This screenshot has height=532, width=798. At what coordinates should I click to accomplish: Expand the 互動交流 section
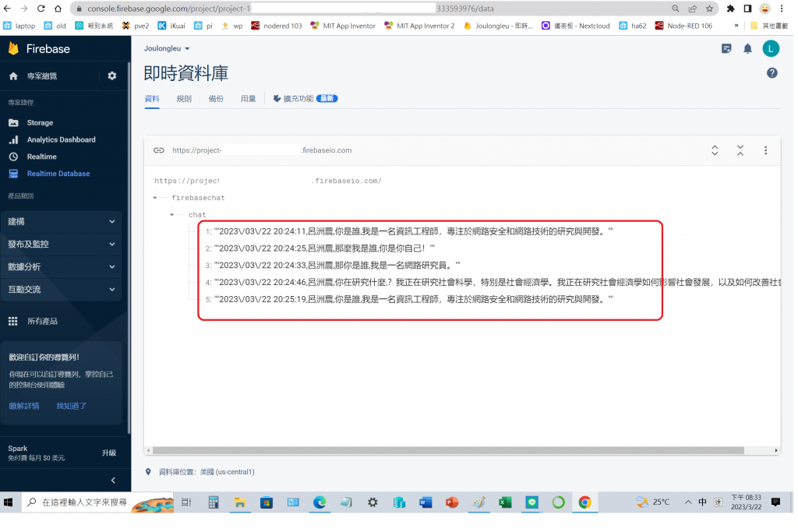pyautogui.click(x=61, y=290)
